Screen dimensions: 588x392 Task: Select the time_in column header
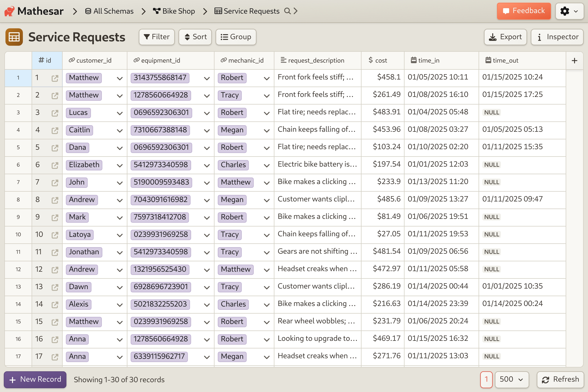pyautogui.click(x=442, y=60)
